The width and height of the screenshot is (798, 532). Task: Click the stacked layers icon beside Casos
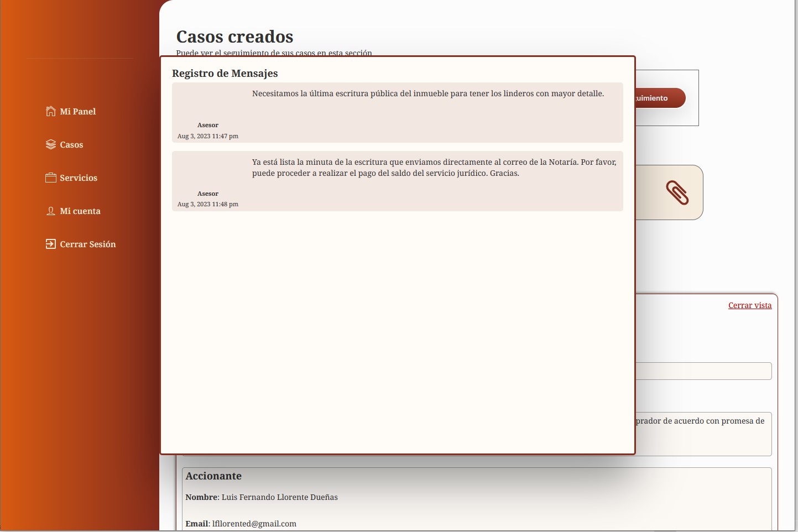(x=50, y=144)
